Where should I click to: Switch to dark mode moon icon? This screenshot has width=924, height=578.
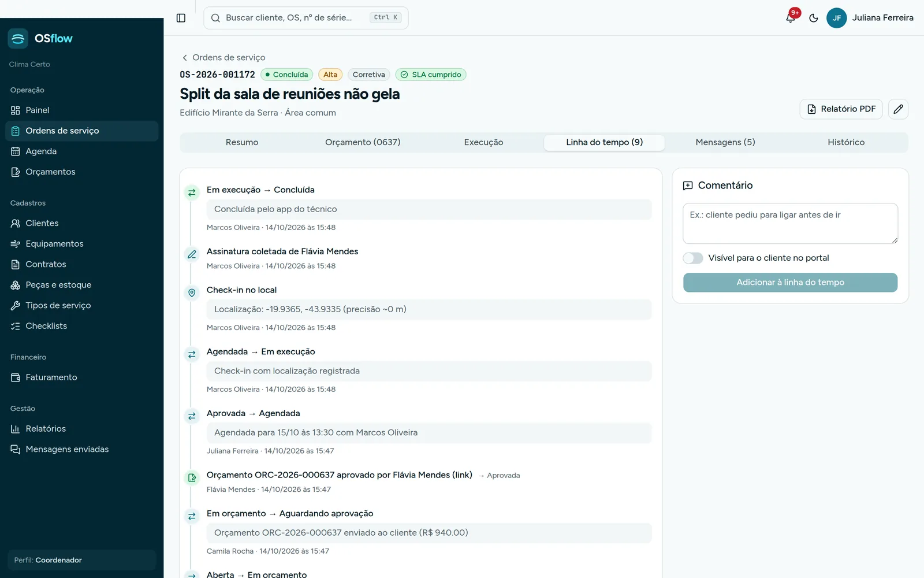pyautogui.click(x=814, y=18)
